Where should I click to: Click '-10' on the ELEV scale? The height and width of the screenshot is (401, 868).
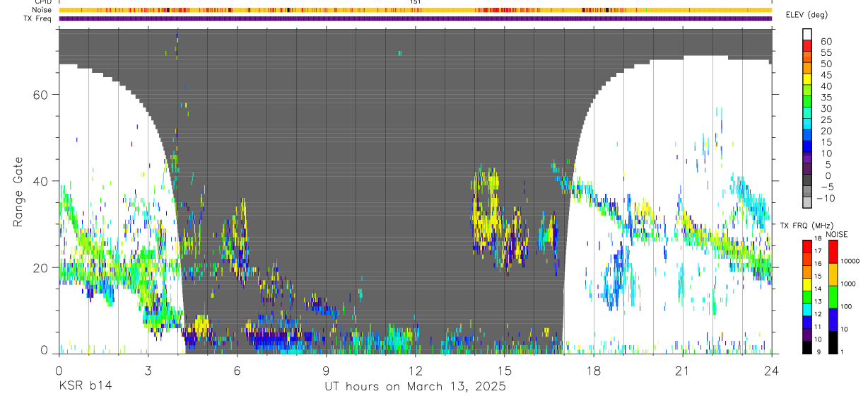click(x=826, y=199)
